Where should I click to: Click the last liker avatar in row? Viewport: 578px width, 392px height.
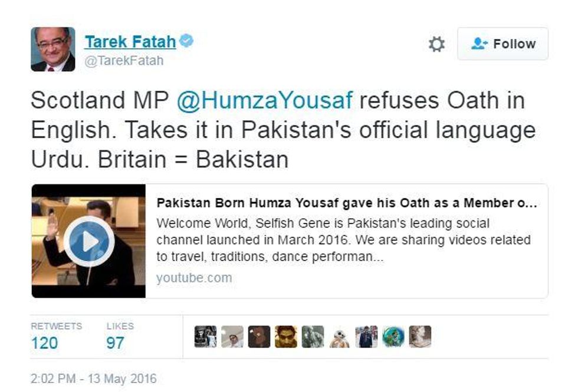point(420,337)
